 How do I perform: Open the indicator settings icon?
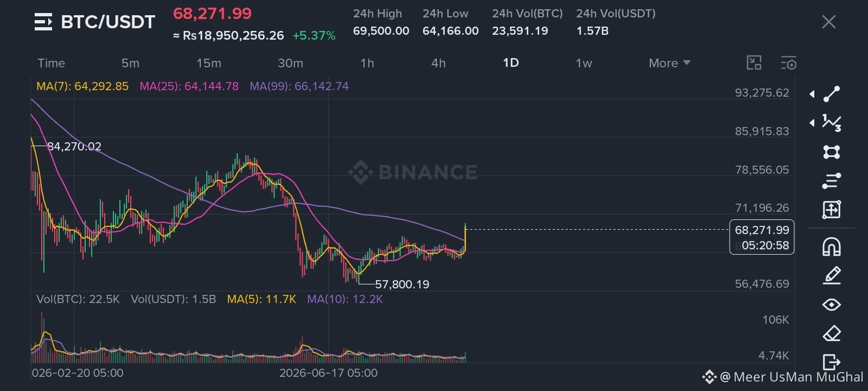[x=789, y=63]
